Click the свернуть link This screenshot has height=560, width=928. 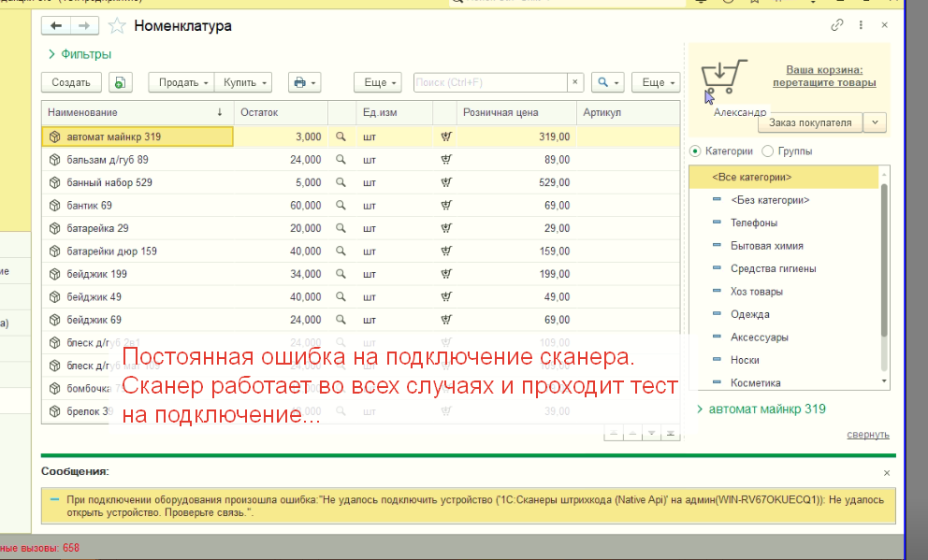tap(867, 435)
